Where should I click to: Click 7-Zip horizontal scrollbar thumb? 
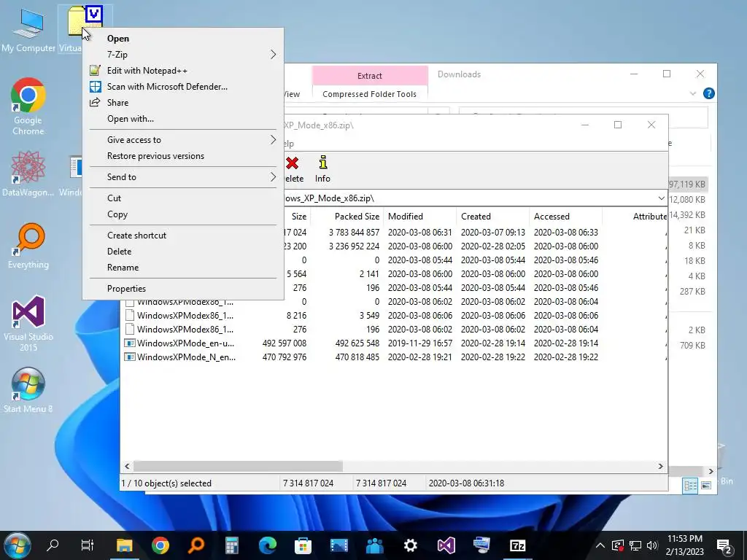238,466
